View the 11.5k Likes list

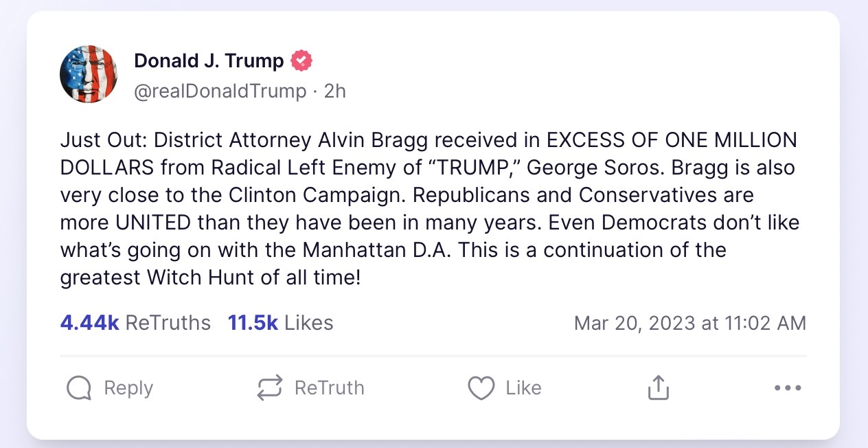pyautogui.click(x=280, y=323)
